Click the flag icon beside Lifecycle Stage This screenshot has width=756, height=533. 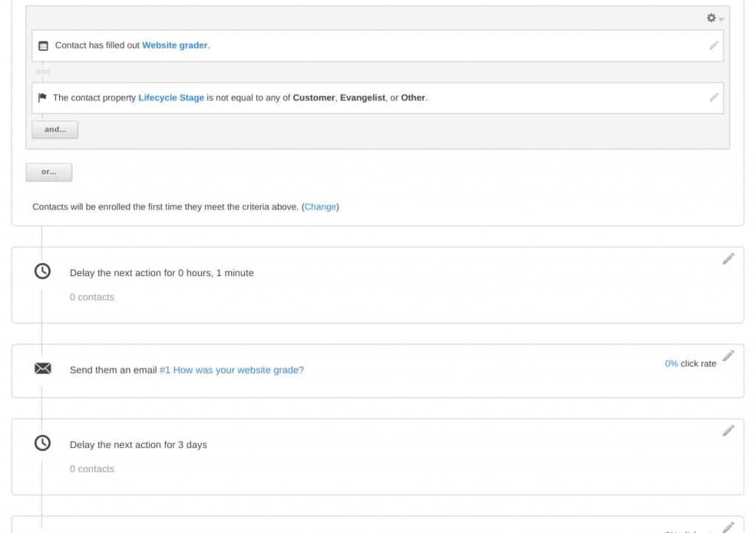(x=42, y=97)
